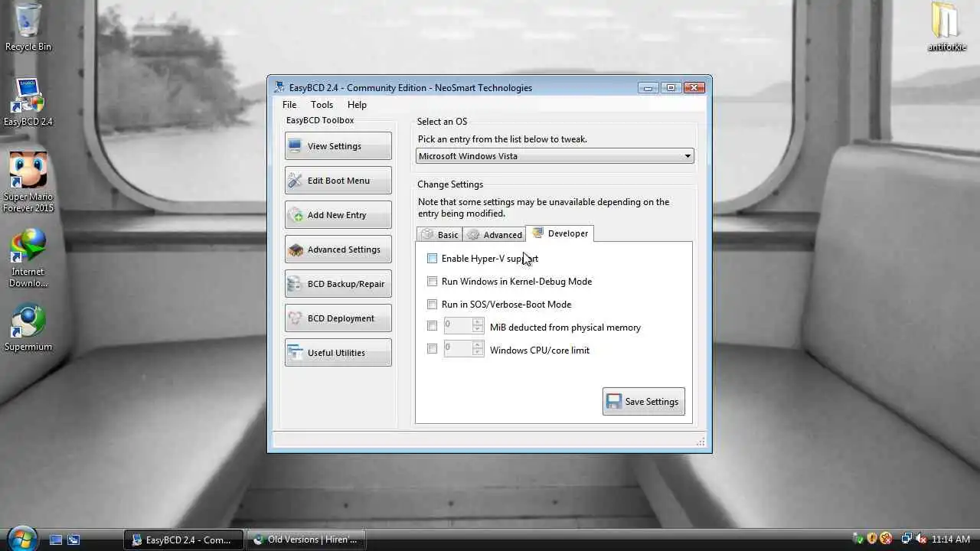The image size is (980, 551).
Task: Open BCD Backup/Repair
Action: tap(338, 284)
